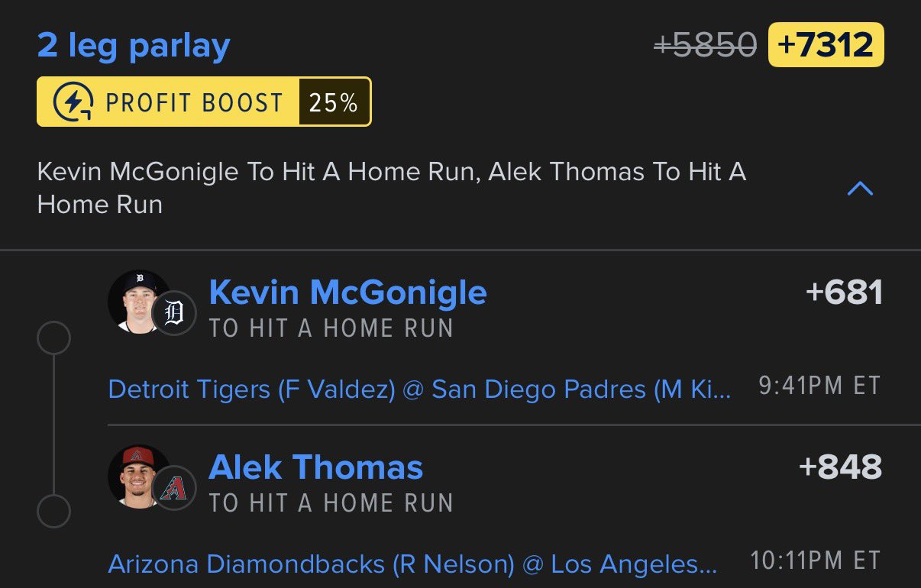Tap Kevin McGonigle's player headshot

pos(137,301)
